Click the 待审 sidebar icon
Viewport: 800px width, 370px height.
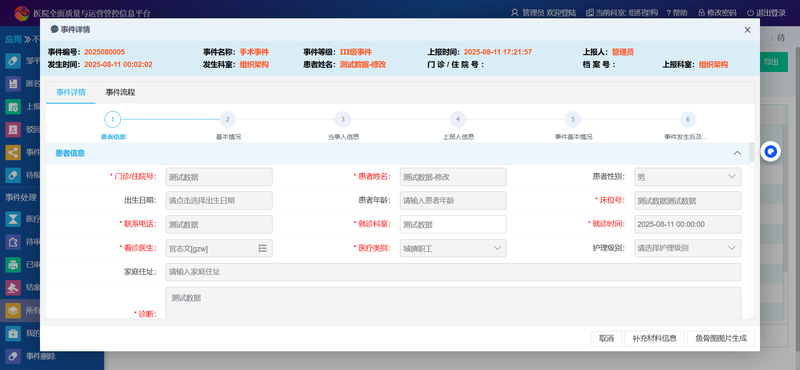[x=13, y=241]
